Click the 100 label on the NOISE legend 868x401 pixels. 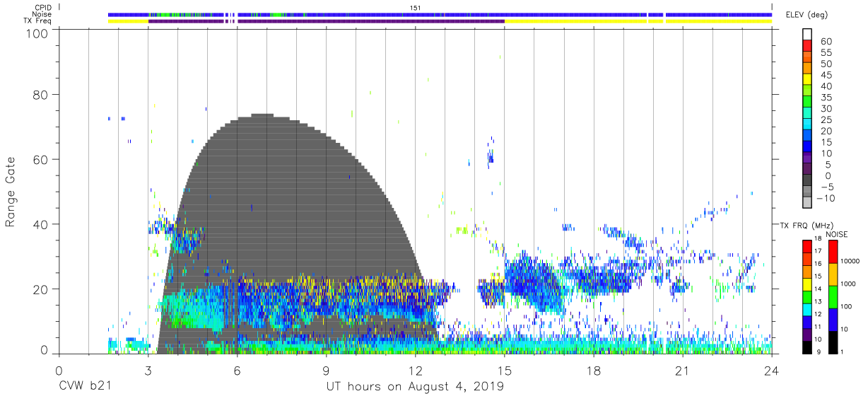[x=847, y=306]
